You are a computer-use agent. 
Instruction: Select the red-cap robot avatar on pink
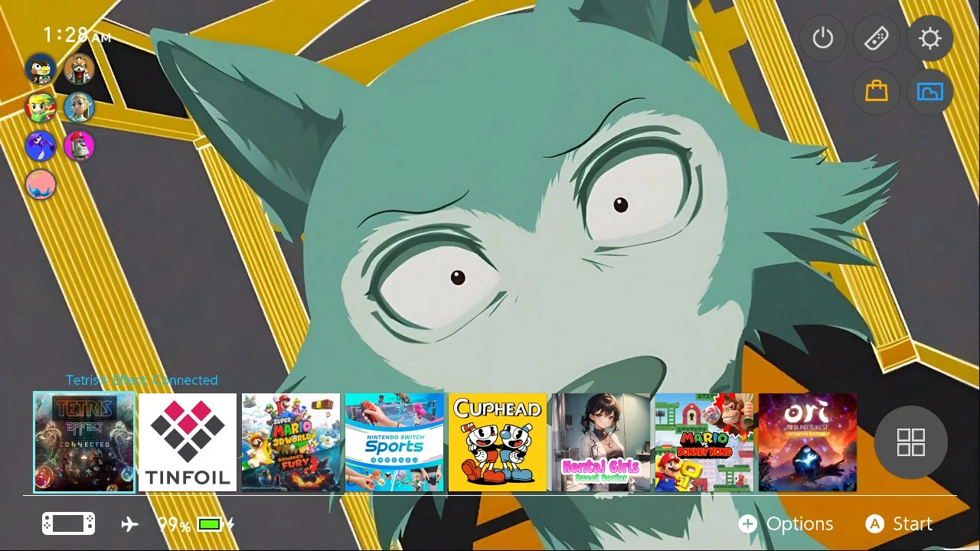79,145
